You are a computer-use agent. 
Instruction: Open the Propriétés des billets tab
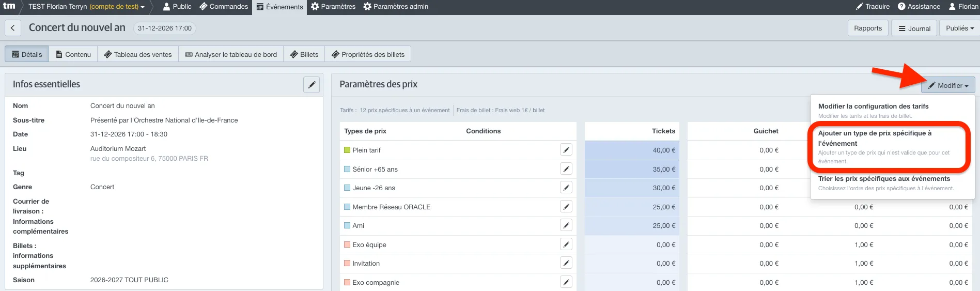point(368,54)
